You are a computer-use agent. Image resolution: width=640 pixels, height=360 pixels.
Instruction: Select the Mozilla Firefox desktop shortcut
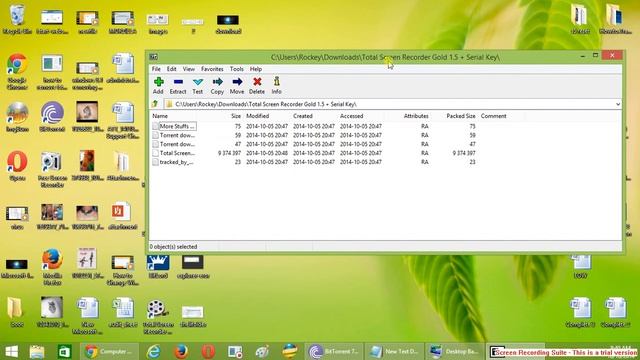point(52,267)
